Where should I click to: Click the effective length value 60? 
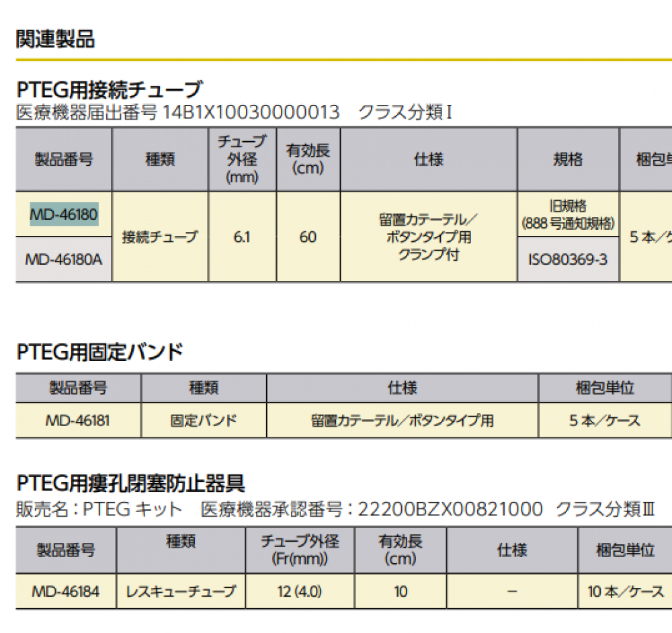[x=308, y=237]
